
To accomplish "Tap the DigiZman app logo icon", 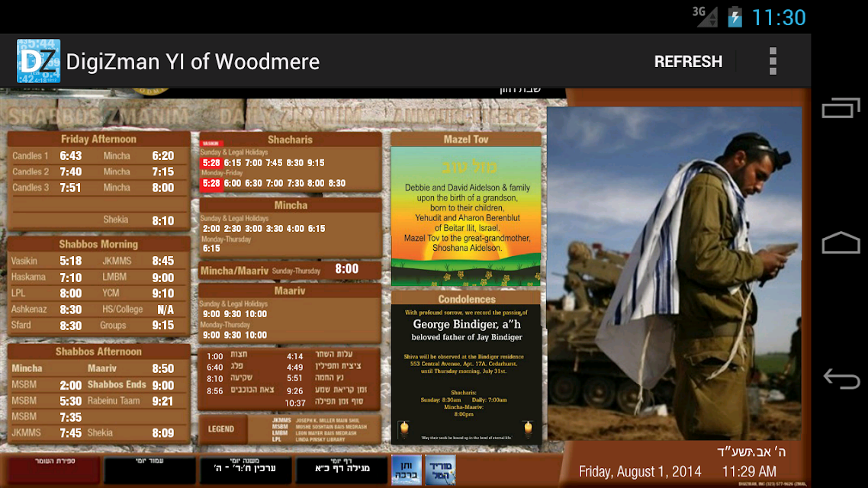I will pos(38,61).
